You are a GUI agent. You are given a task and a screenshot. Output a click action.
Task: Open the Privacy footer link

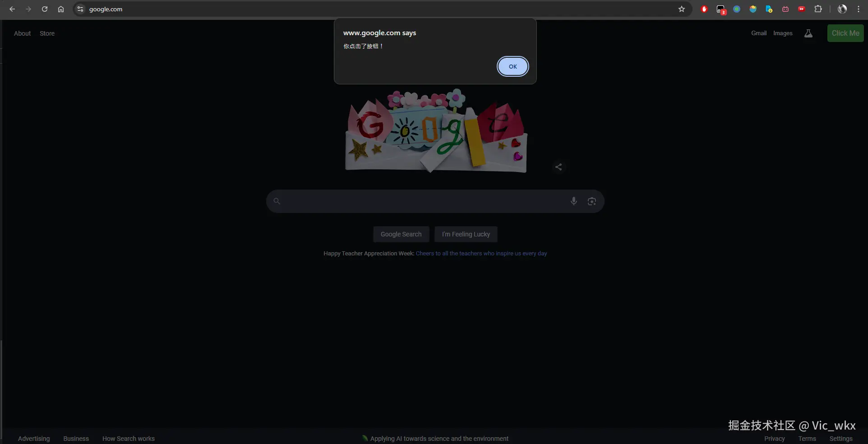775,439
